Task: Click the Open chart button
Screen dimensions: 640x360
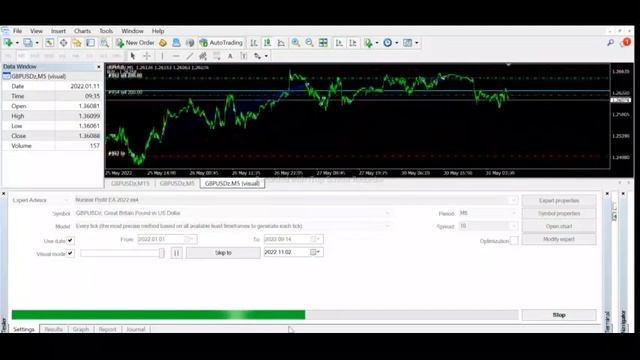Action: (559, 226)
